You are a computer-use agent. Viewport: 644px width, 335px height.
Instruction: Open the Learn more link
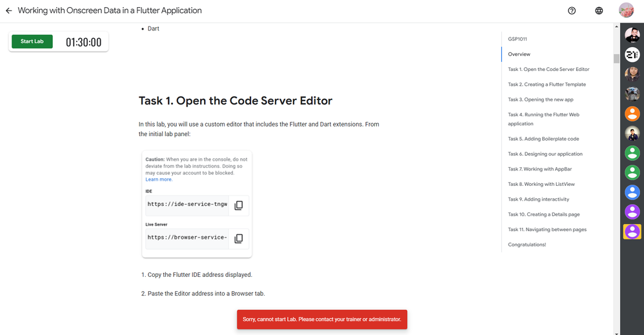pyautogui.click(x=159, y=179)
